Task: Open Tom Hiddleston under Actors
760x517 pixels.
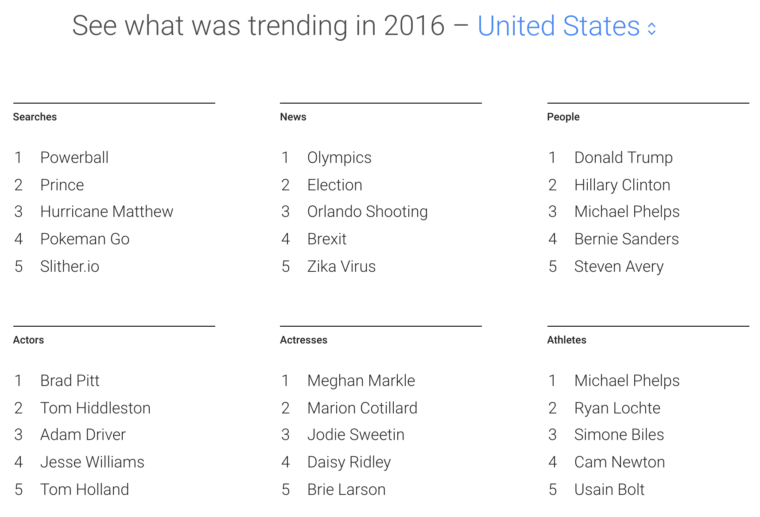Action: pos(95,408)
